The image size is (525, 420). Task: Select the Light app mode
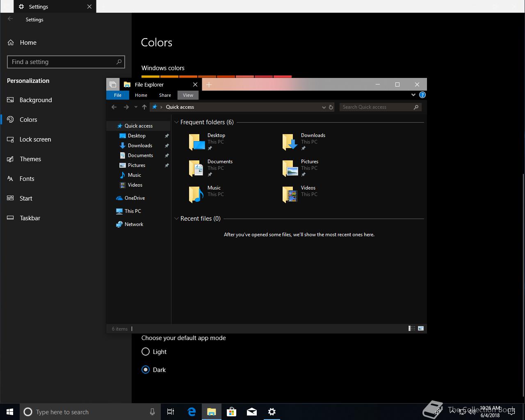pyautogui.click(x=146, y=352)
